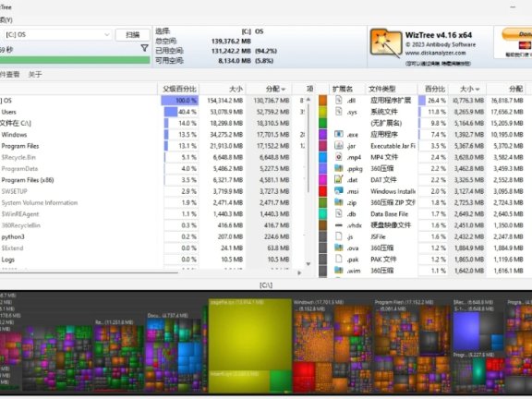Sort file types by 扩展名 header
Screen dimensions: 532x399
pos(346,89)
